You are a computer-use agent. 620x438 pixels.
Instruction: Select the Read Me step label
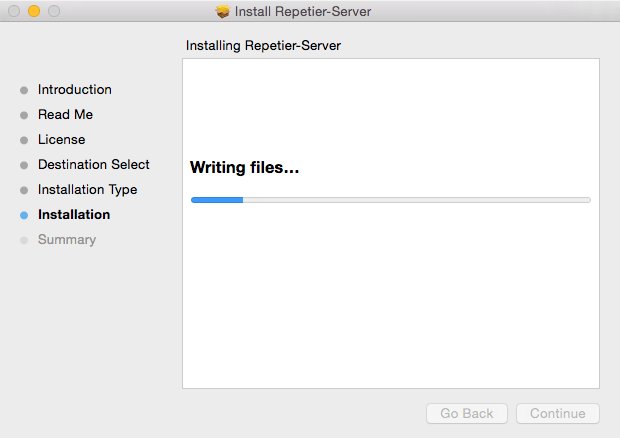click(65, 114)
